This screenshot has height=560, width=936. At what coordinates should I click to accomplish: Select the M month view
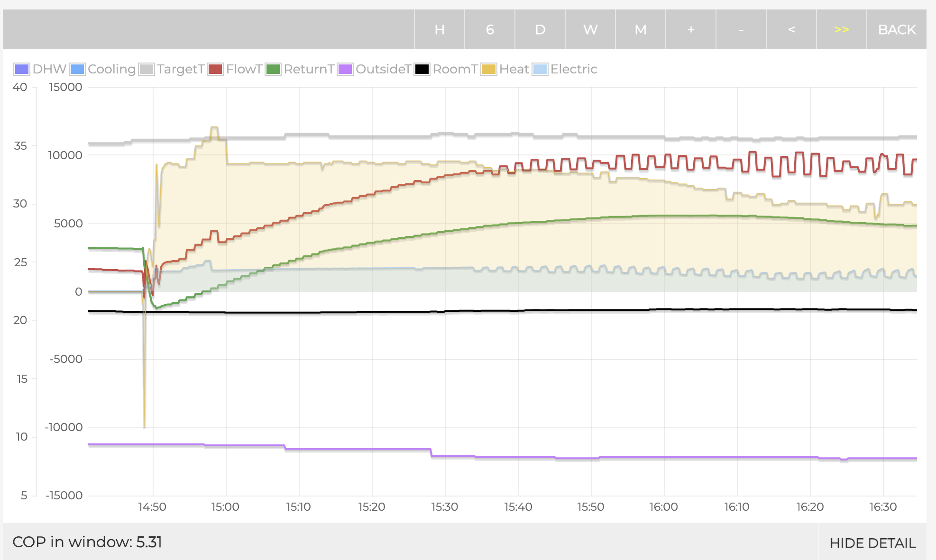[x=641, y=29]
